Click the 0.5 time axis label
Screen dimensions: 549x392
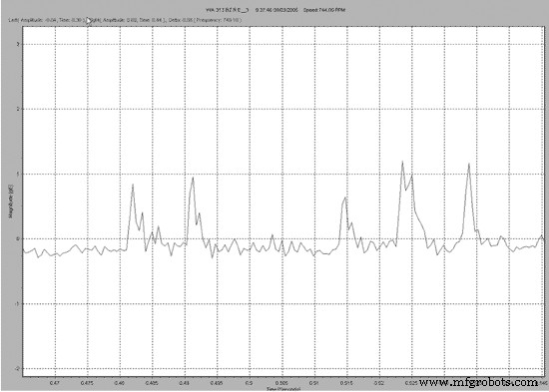click(250, 383)
